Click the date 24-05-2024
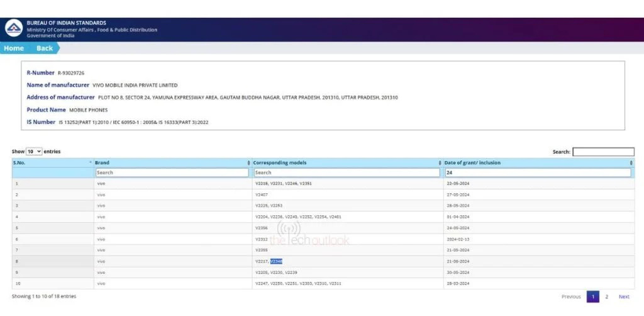This screenshot has height=316, width=644. (x=458, y=228)
